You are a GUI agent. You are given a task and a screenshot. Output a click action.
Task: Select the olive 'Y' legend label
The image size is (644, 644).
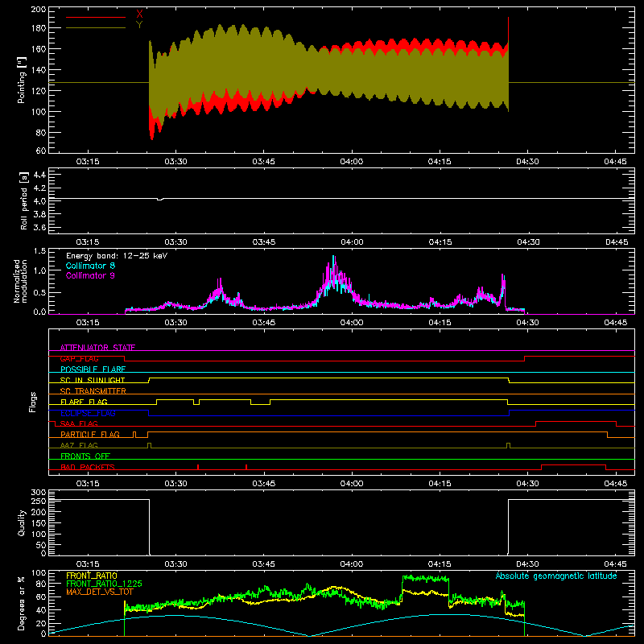coord(139,25)
